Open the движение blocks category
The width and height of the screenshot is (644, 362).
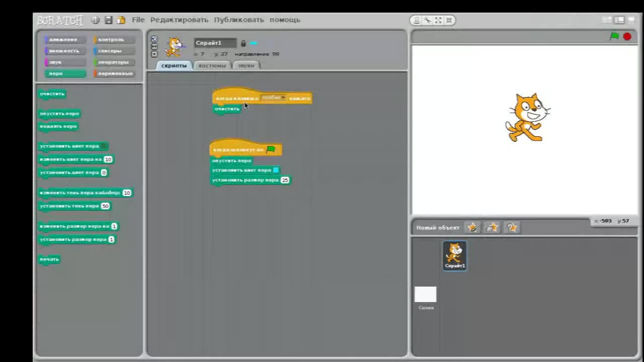pos(65,40)
